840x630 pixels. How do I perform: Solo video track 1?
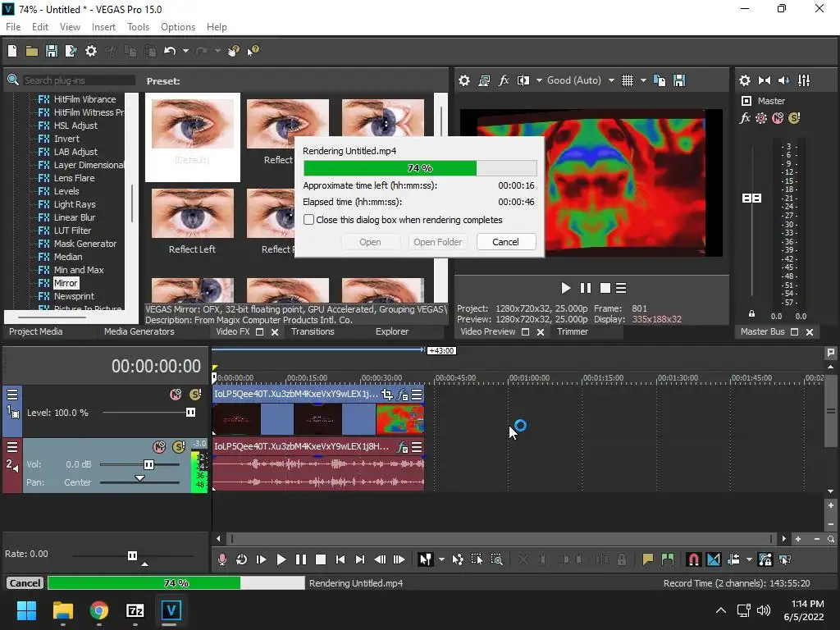pos(195,395)
